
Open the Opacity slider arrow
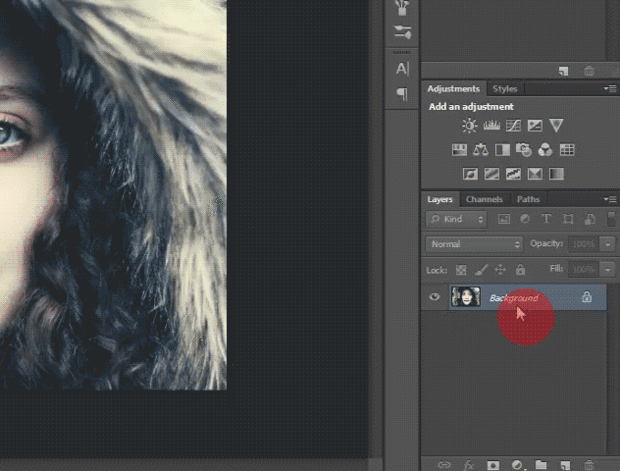pos(608,244)
